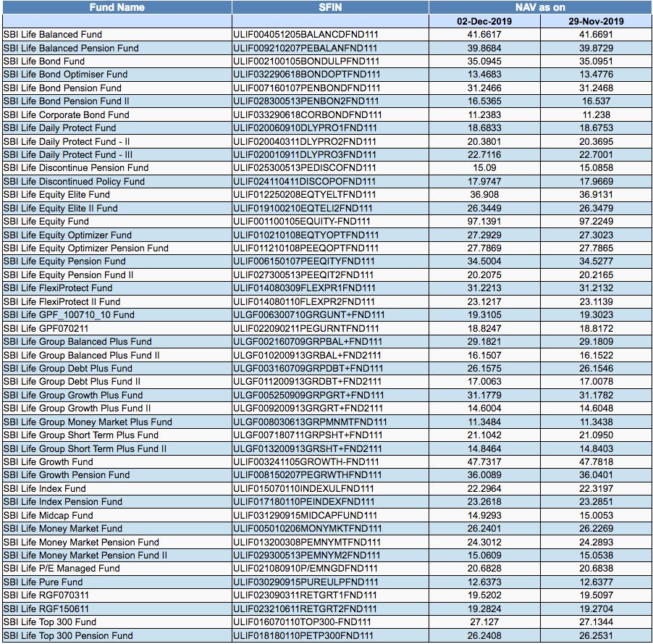Select SBI Life Bond Optimiser Fund name
653x644 pixels.
coord(65,75)
